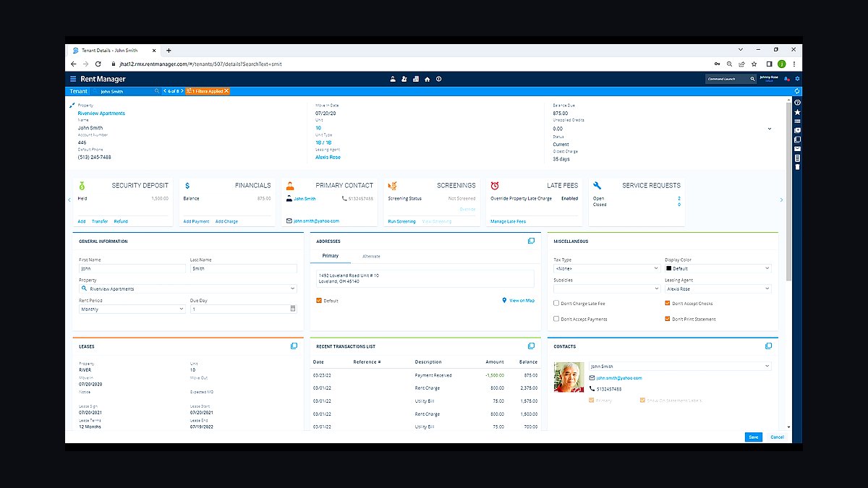Click the tenant search magnifier icon
The width and height of the screenshot is (868, 488).
pyautogui.click(x=157, y=91)
